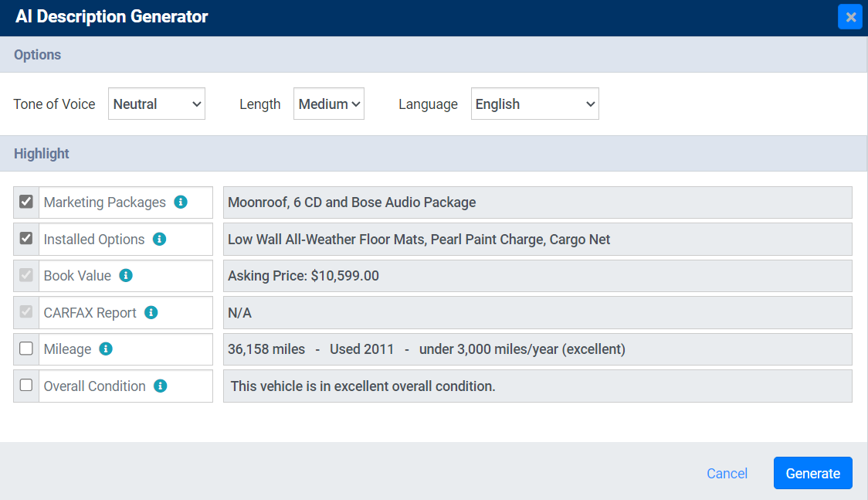Check the Overall Condition checkbox
This screenshot has height=500, width=868.
[26, 386]
